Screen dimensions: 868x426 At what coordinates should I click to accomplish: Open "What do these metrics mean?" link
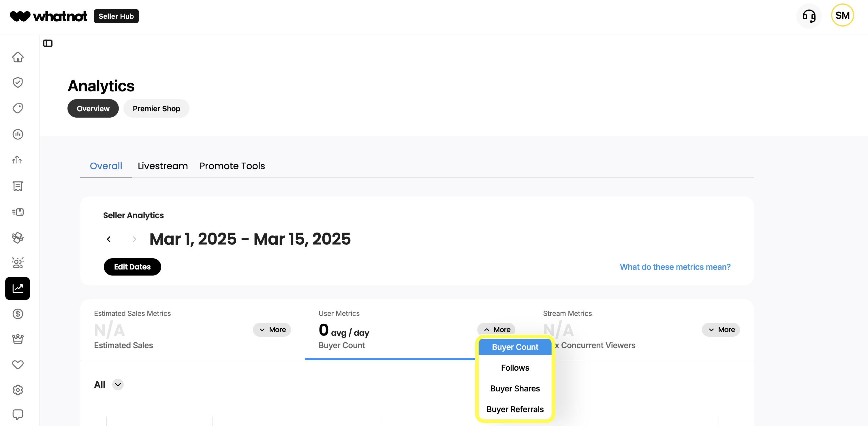(675, 267)
